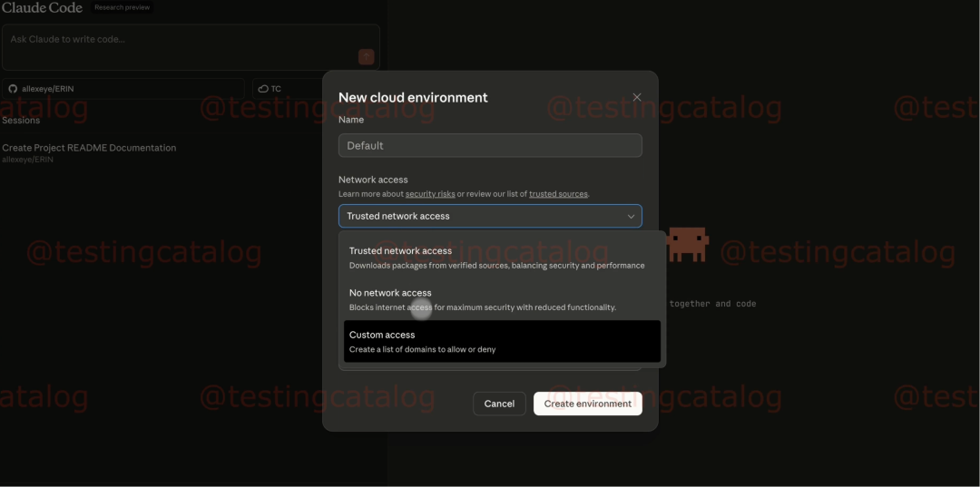
Task: Click the cloud icon next to TC
Action: point(263,89)
